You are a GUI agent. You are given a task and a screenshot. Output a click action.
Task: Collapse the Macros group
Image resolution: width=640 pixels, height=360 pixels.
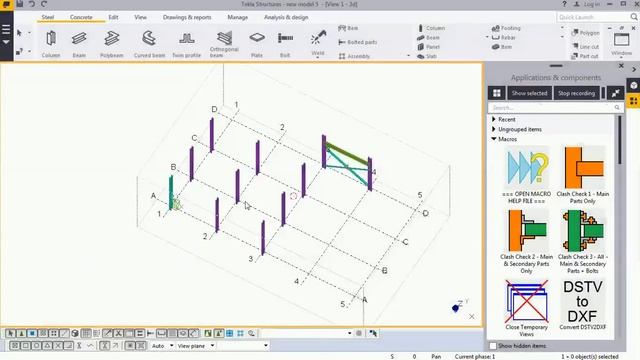[494, 139]
